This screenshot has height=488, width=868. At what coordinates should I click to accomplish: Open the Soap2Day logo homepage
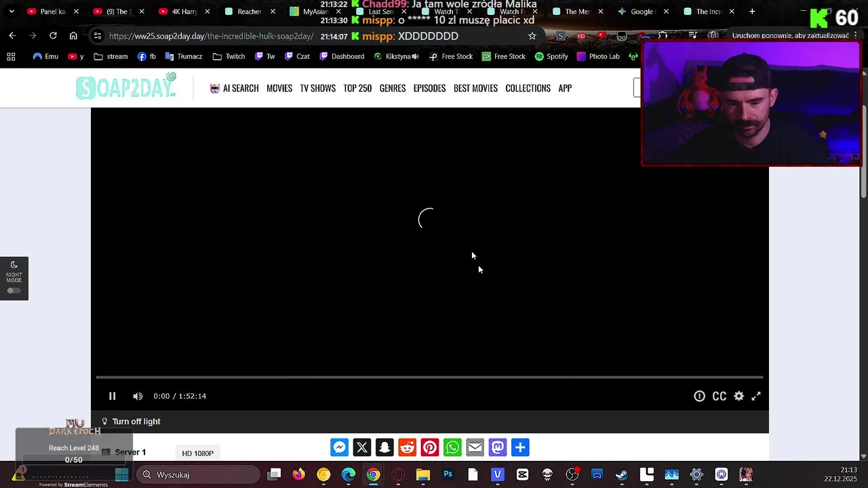(x=126, y=87)
